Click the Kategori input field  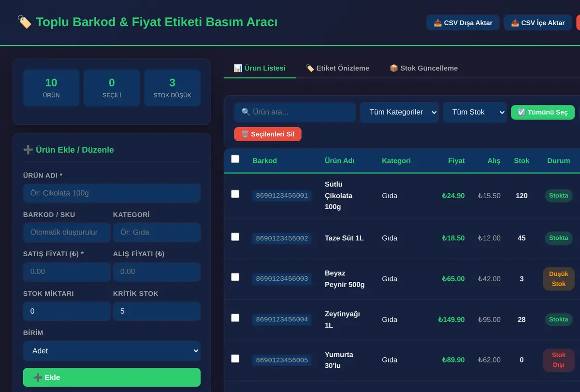pos(157,232)
